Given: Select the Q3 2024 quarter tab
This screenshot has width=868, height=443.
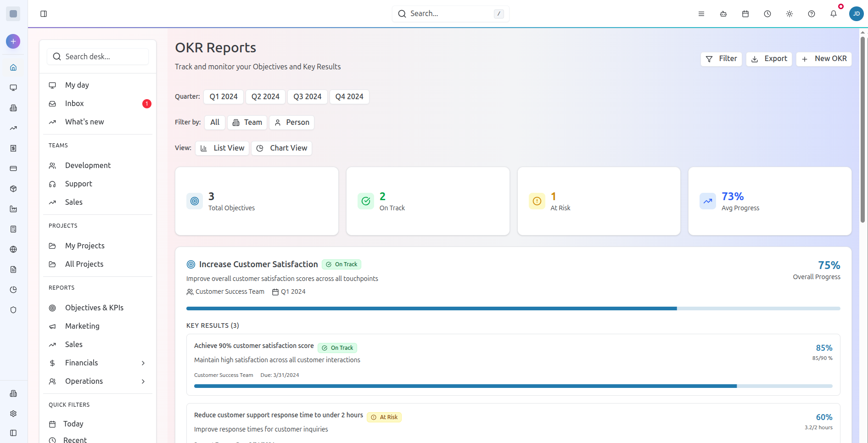Looking at the screenshot, I should coord(307,96).
